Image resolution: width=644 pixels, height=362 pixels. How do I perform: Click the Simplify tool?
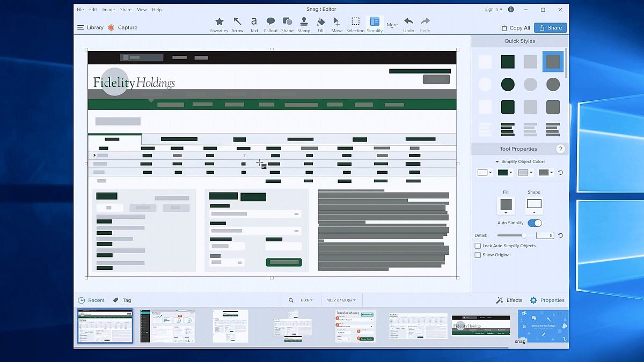tap(375, 24)
